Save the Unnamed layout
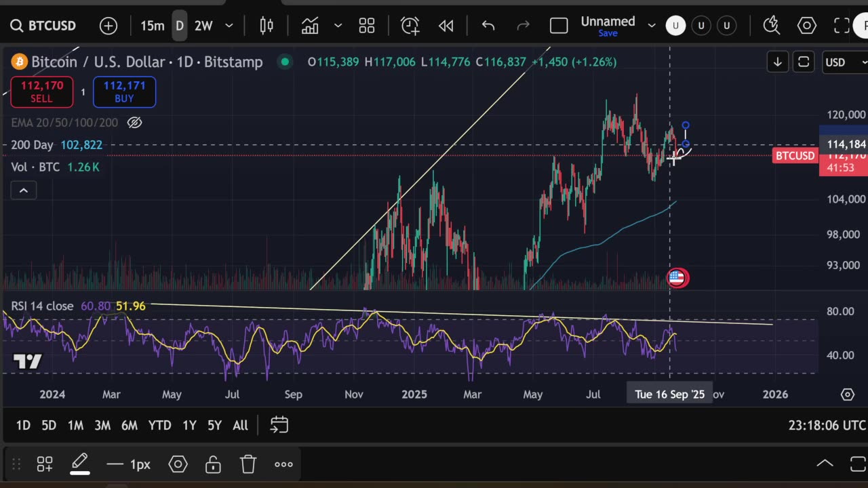This screenshot has width=868, height=488. [608, 33]
